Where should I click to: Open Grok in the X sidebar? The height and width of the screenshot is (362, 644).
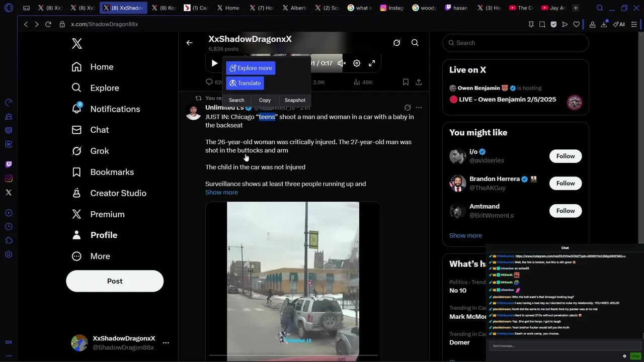[91, 151]
